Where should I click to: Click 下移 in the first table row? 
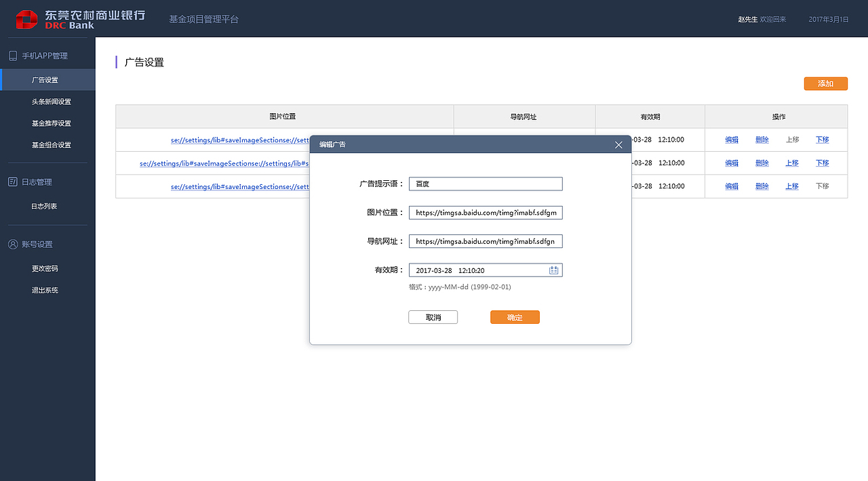(x=823, y=140)
